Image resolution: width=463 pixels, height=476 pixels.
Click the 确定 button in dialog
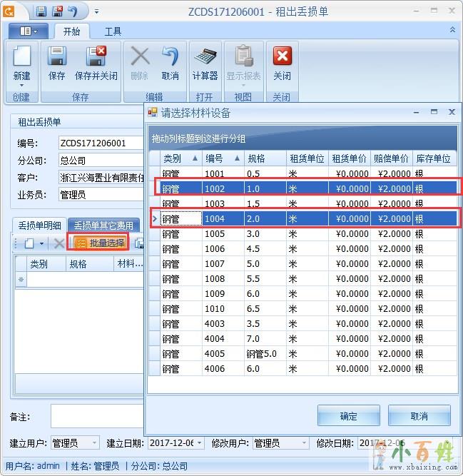coord(348,416)
